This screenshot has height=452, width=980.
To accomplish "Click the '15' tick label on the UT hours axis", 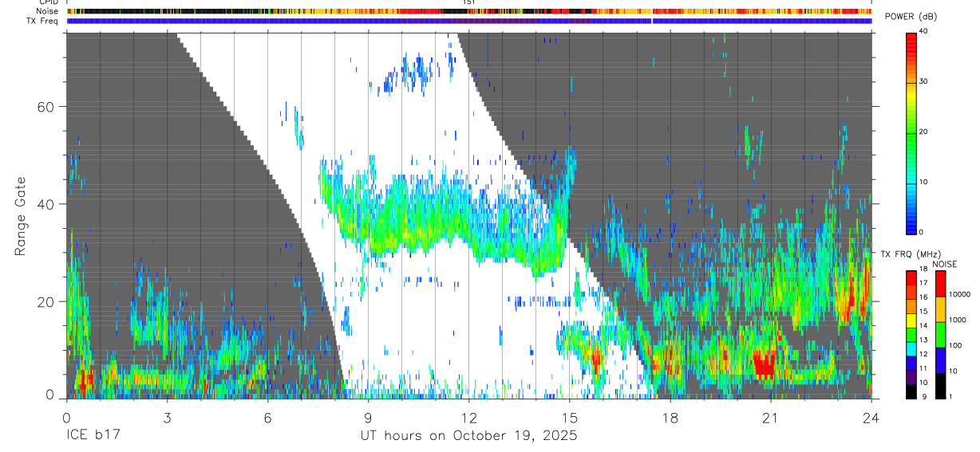I will point(570,417).
